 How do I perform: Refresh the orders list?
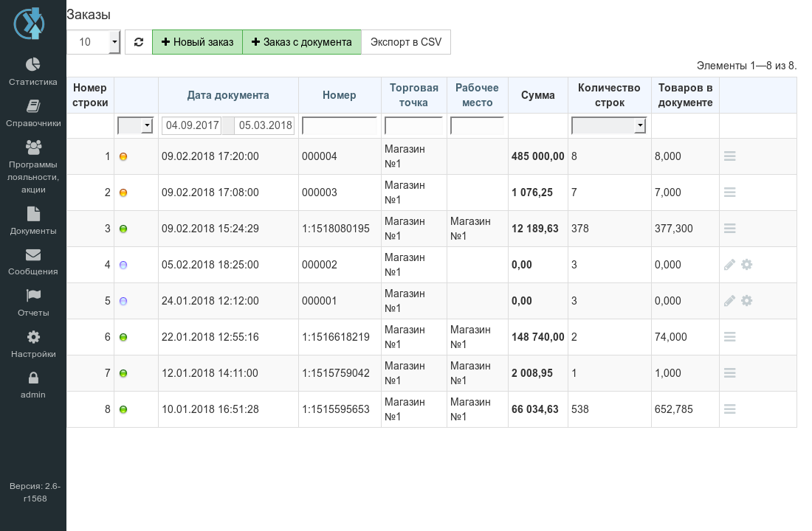click(x=139, y=42)
